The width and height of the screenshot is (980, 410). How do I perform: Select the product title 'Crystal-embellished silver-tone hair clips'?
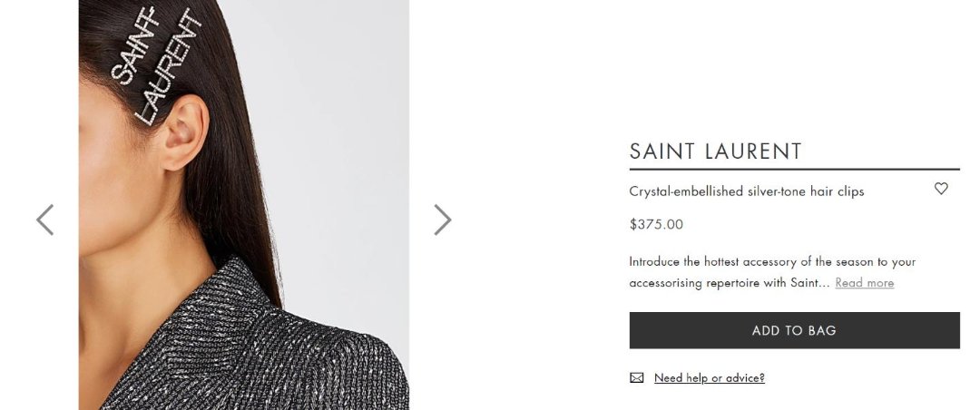(746, 191)
